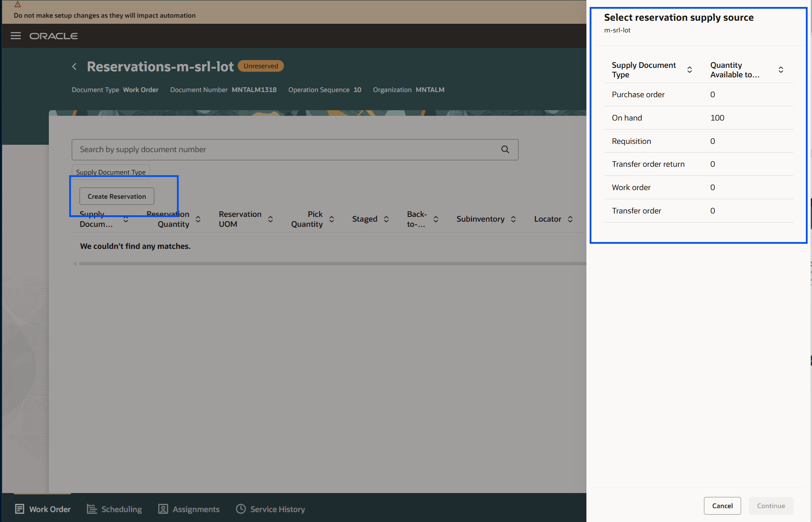Open the Supply Document Type filter
The image size is (812, 522).
point(110,172)
